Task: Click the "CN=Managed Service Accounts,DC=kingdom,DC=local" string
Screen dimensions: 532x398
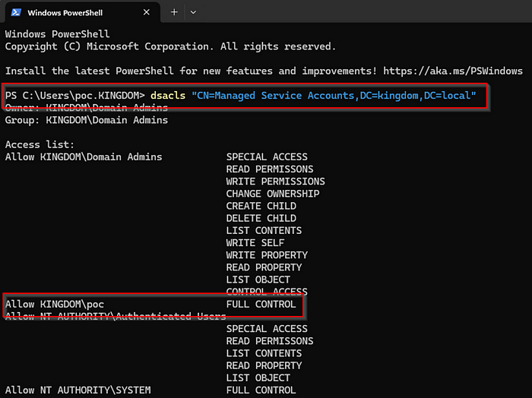Action: (x=334, y=96)
